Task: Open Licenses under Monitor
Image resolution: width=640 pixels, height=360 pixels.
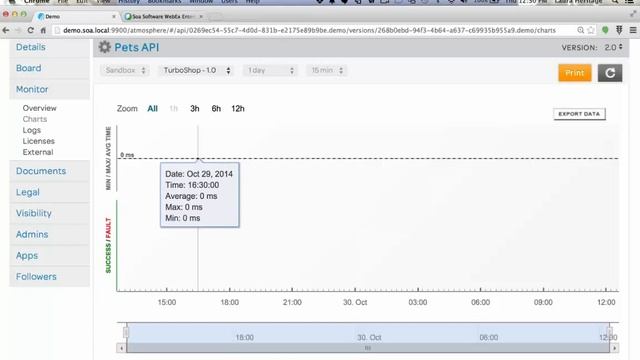Action: [38, 141]
